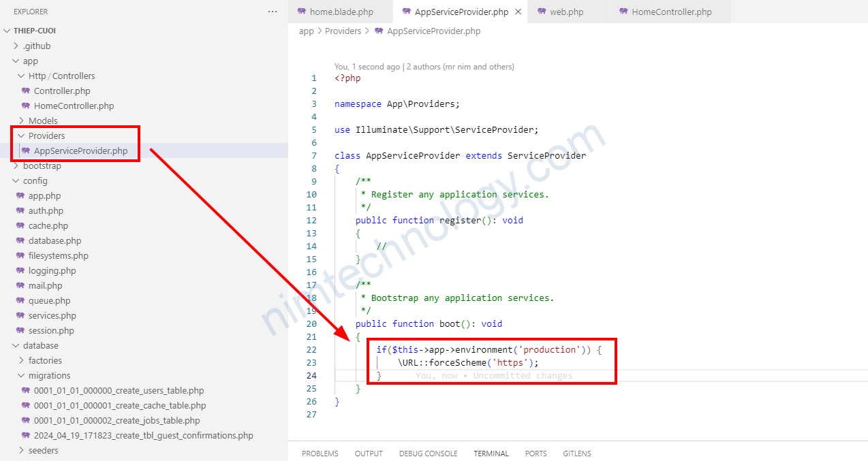The image size is (868, 461).
Task: Click the Providers breadcrumb segment
Action: point(343,31)
